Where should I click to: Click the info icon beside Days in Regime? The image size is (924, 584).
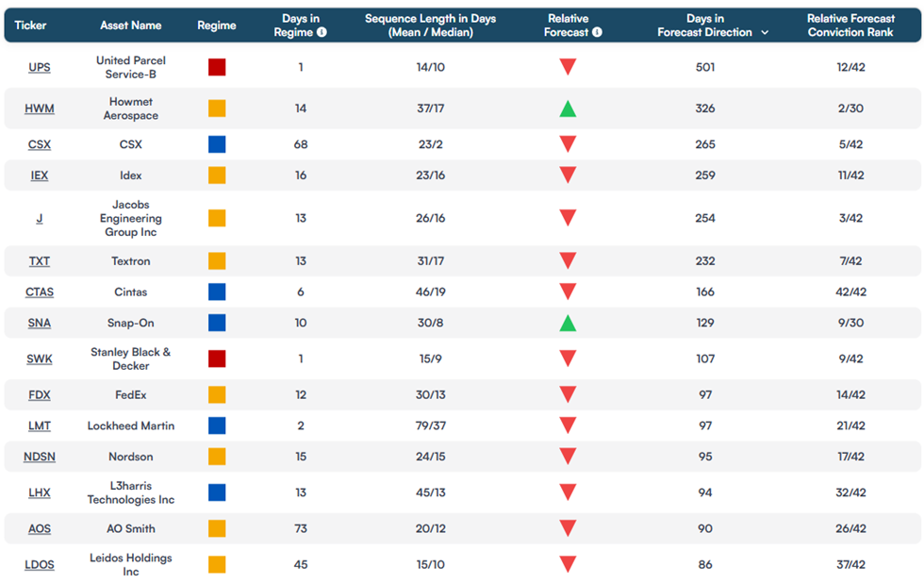click(322, 32)
